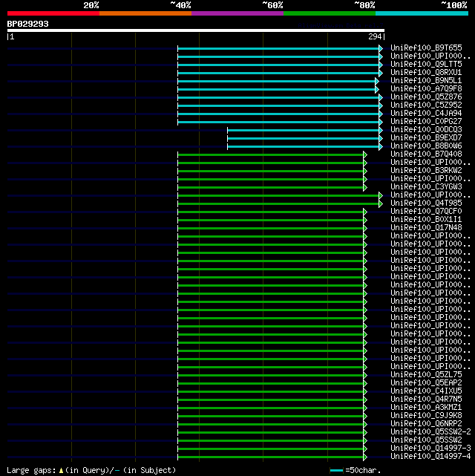Click the cyan arrowhead ending B8B0W6 alignment
This screenshot has width=475, height=476.
[381, 146]
